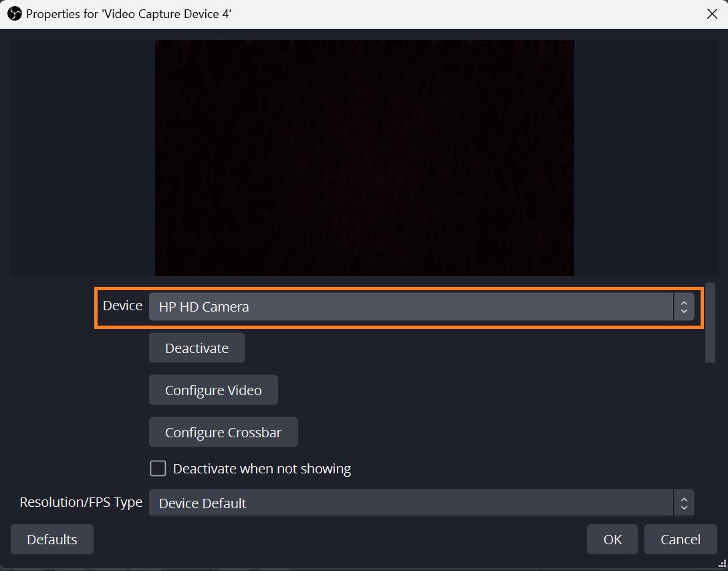Image resolution: width=728 pixels, height=571 pixels.
Task: Open Configure Video settings
Action: click(213, 390)
